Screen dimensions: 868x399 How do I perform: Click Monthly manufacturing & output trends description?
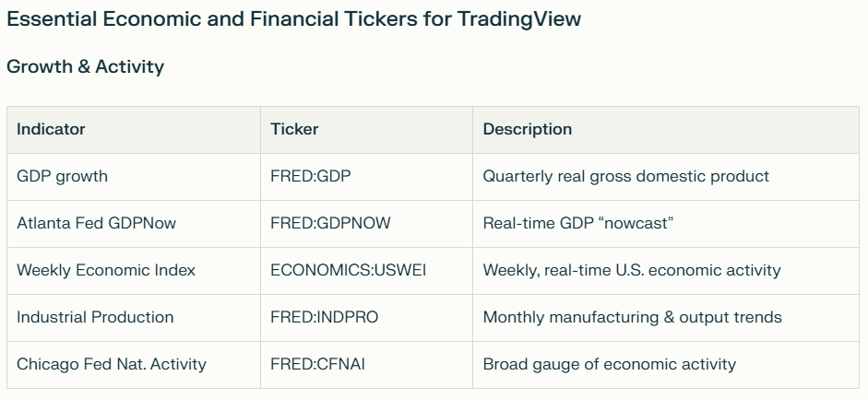pyautogui.click(x=632, y=317)
